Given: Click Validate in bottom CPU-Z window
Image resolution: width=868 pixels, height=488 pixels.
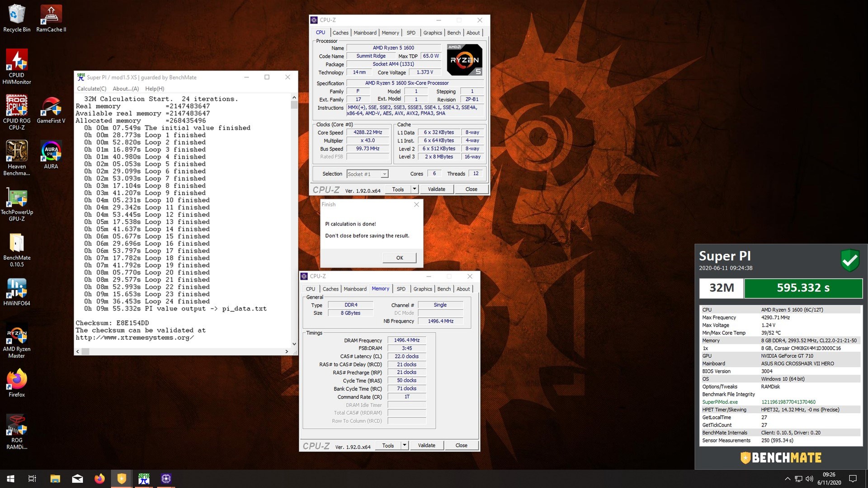Looking at the screenshot, I should [x=427, y=445].
